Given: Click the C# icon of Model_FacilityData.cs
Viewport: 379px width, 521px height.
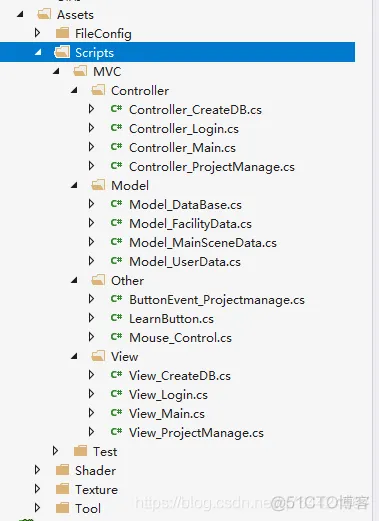Looking at the screenshot, I should (116, 223).
